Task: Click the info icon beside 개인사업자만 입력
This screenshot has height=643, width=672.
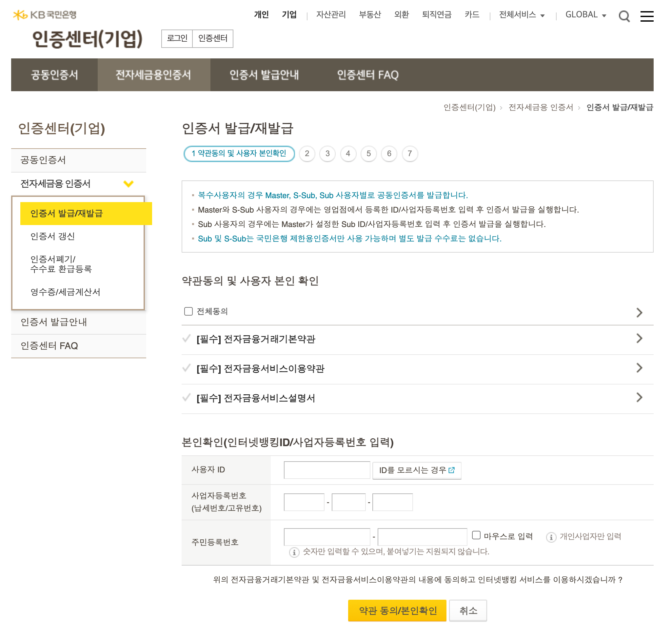Action: tap(550, 537)
